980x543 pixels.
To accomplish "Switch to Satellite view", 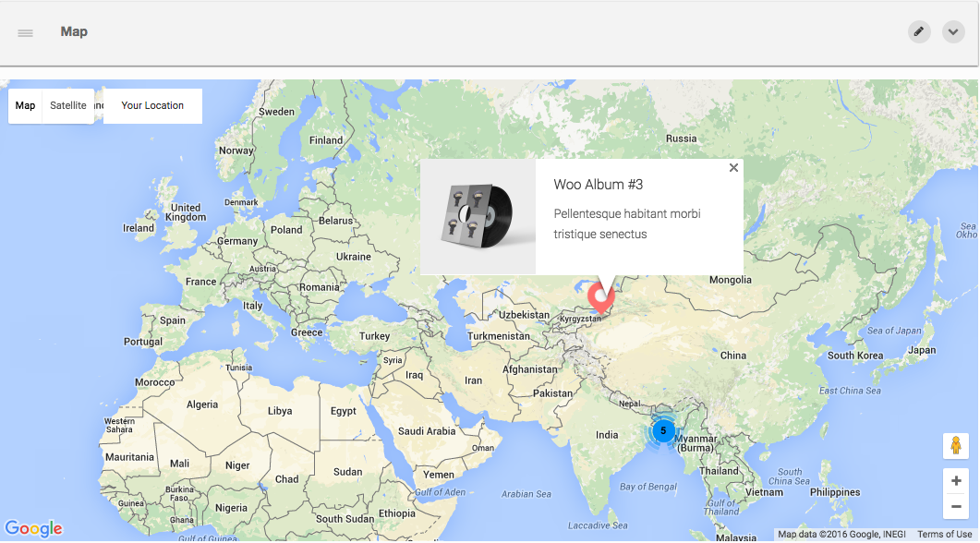I will pos(68,106).
